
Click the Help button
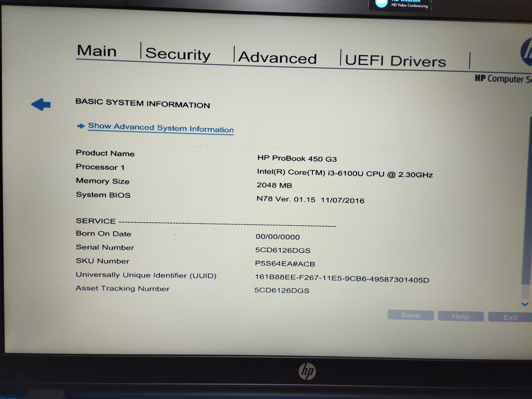pyautogui.click(x=461, y=316)
